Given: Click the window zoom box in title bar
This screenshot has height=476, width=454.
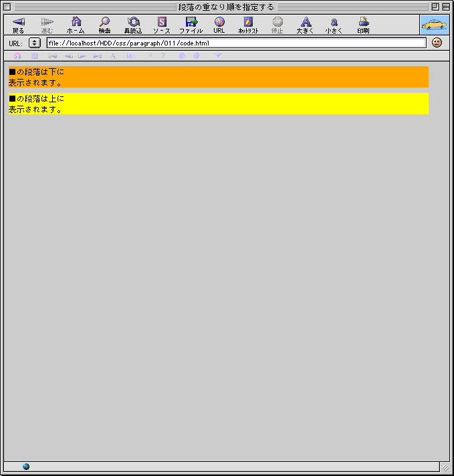Looking at the screenshot, I should click(435, 7).
